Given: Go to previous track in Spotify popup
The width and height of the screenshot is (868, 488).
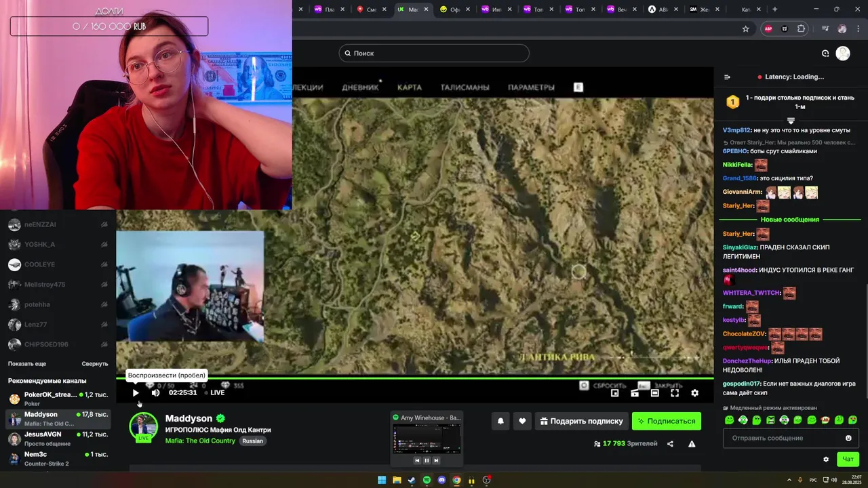Looking at the screenshot, I should coord(417,460).
